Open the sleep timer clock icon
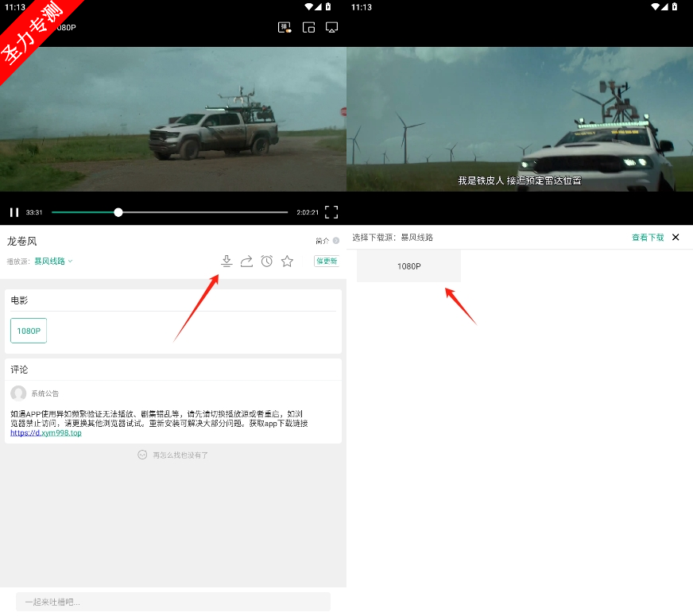 click(266, 262)
